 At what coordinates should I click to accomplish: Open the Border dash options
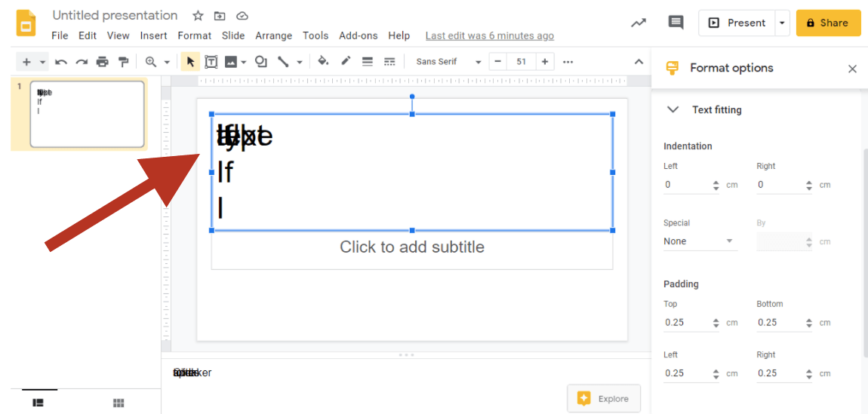[389, 62]
